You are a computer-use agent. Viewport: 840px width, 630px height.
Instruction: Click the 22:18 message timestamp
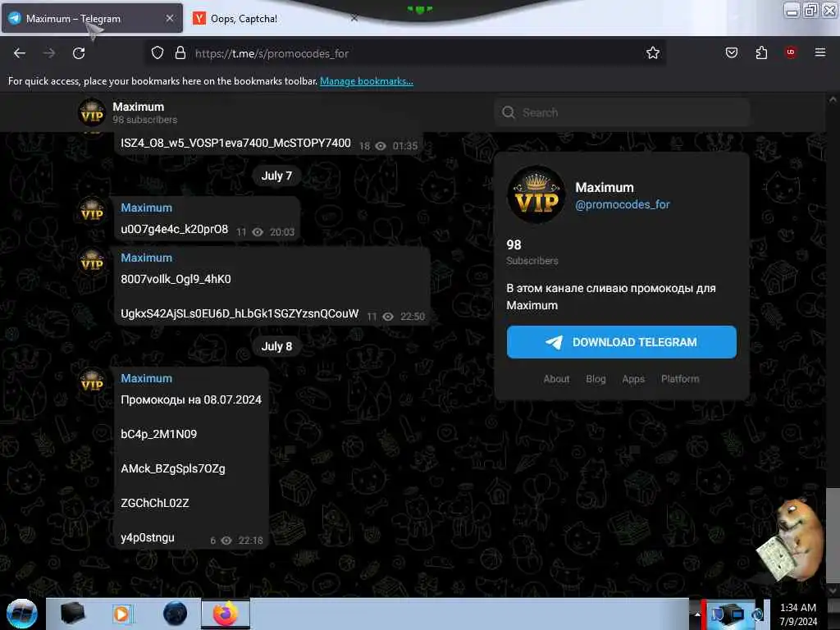click(251, 541)
